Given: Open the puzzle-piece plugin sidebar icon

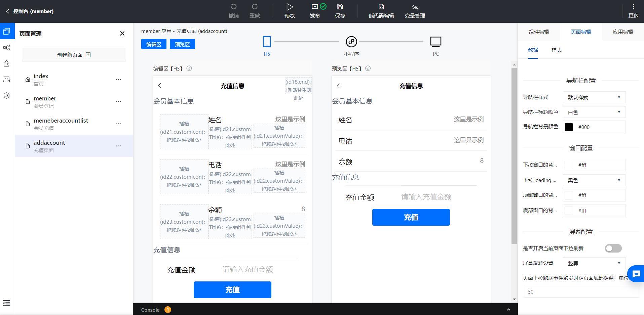Looking at the screenshot, I should pyautogui.click(x=7, y=63).
